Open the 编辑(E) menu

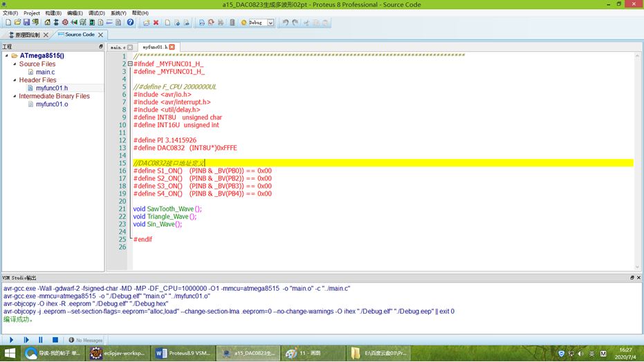click(75, 13)
